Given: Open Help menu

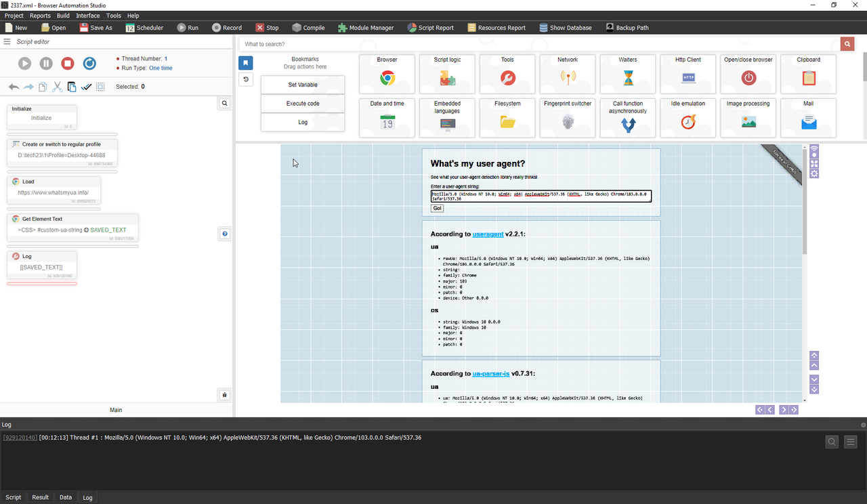Looking at the screenshot, I should pyautogui.click(x=133, y=16).
